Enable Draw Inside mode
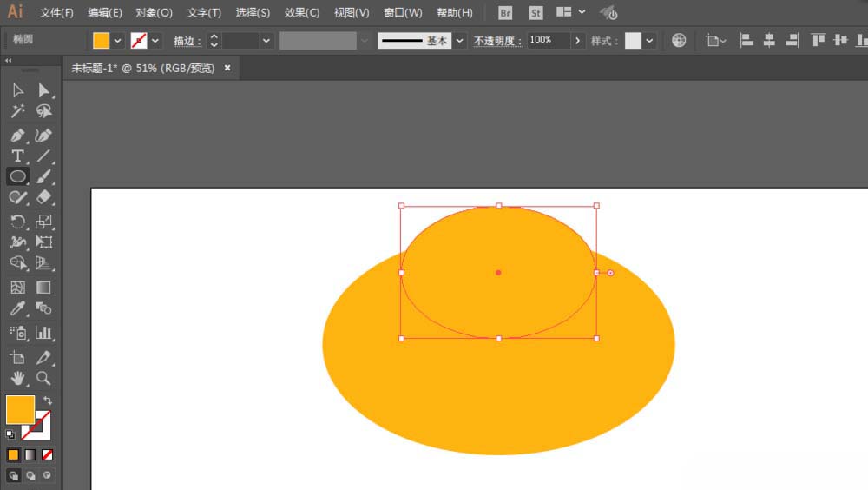The image size is (868, 490). [x=48, y=475]
